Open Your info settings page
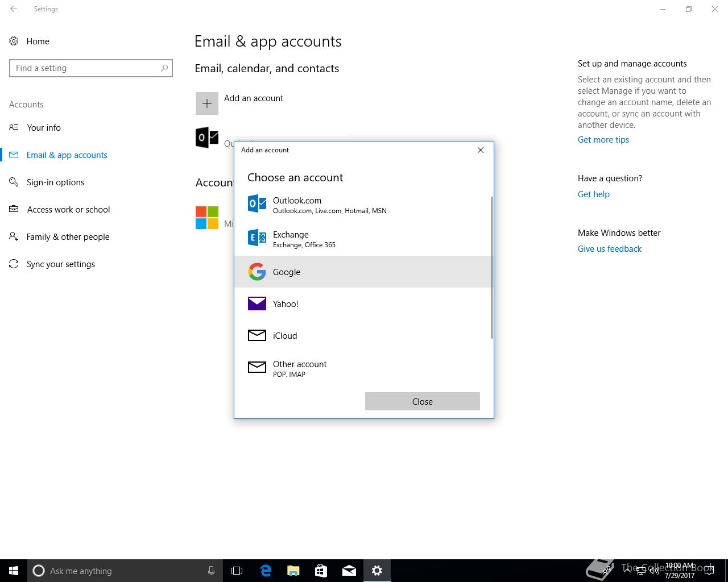Screen dimensions: 728x582 [35, 127]
